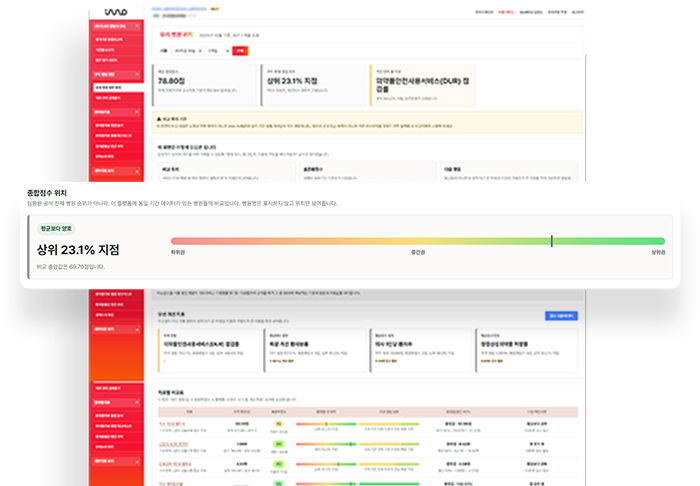Click the red highlighted top navigation link
This screenshot has height=486, width=700.
pos(506,12)
